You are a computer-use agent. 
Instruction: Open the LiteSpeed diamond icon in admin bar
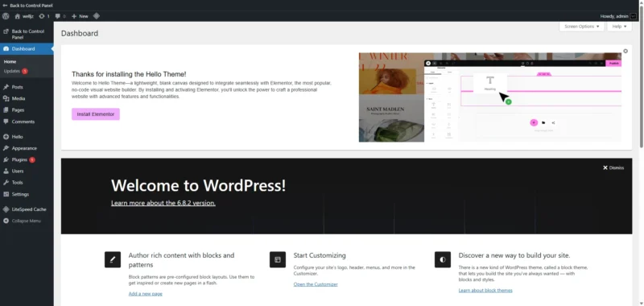pyautogui.click(x=96, y=16)
